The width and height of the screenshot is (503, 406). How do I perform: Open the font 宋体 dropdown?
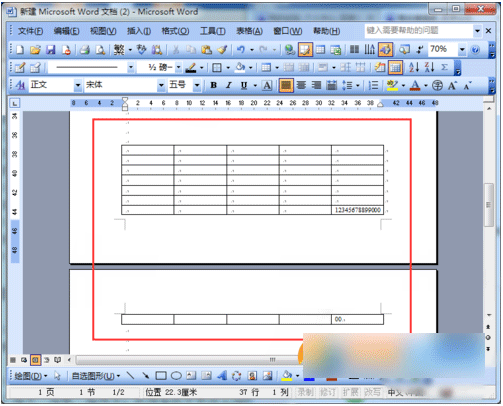pyautogui.click(x=161, y=86)
